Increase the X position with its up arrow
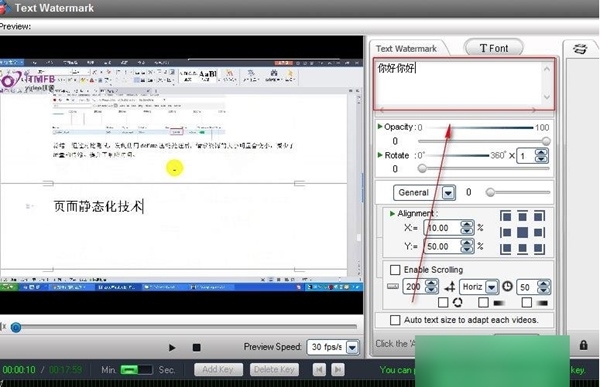 [x=466, y=224]
